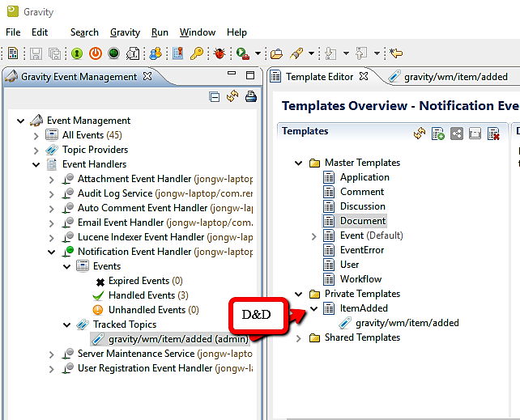520x420 pixels.
Task: Open the Run button dropdown arrow
Action: 257,53
